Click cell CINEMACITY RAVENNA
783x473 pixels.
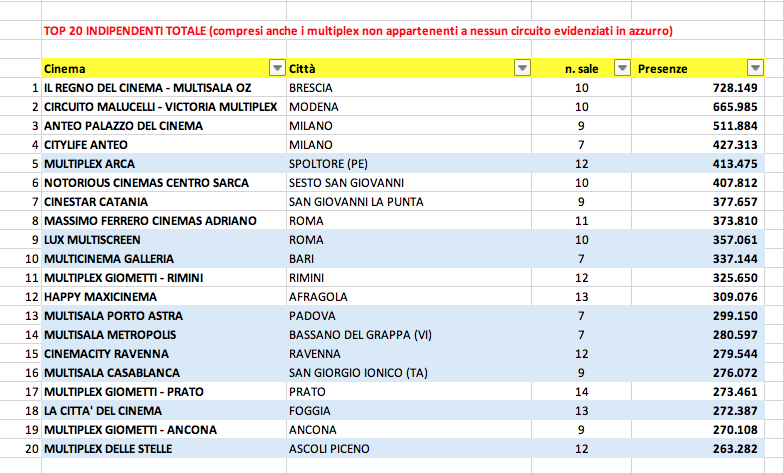pos(164,354)
